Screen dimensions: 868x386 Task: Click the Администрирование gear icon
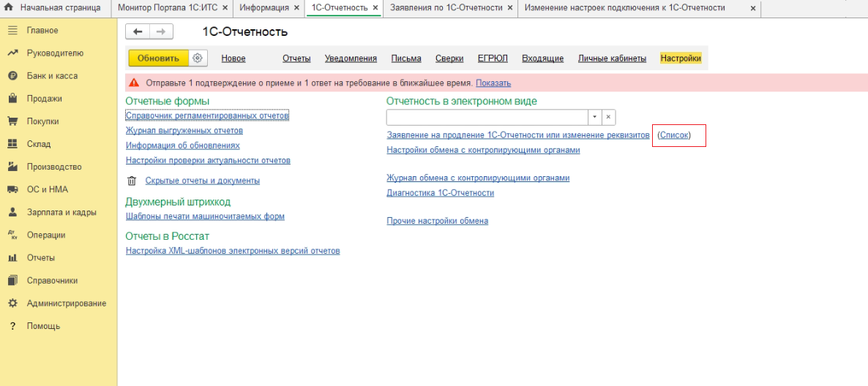point(12,303)
